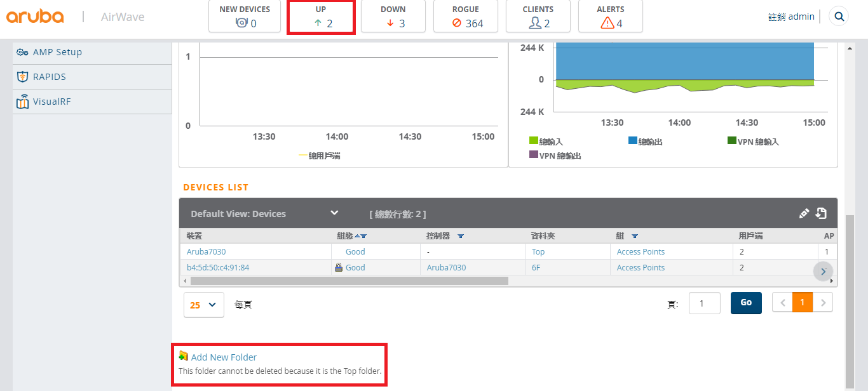The image size is (868, 391).
Task: Click the table horizontal scrollbar
Action: click(x=349, y=280)
